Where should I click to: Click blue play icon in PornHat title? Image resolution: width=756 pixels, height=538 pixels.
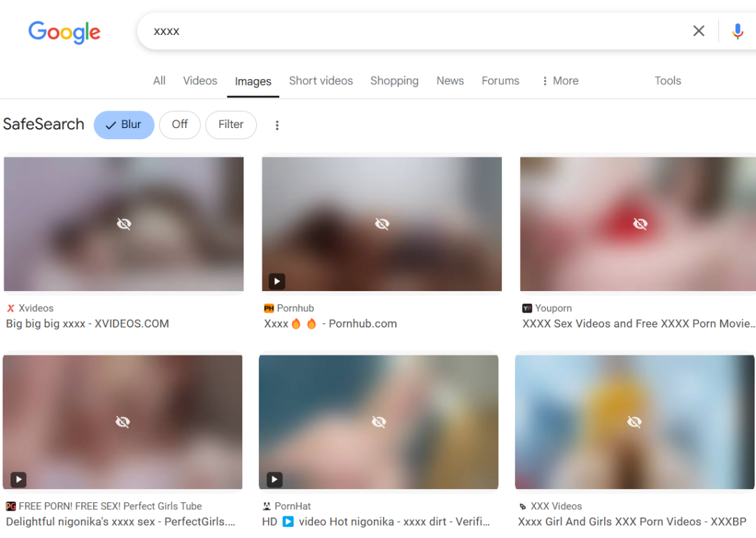[x=288, y=522]
